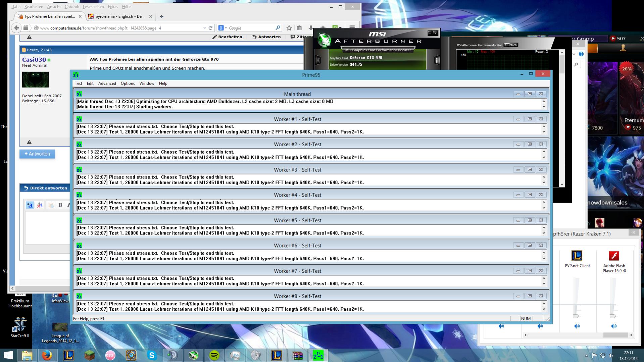Click the Bold formatting button in reply editor
The height and width of the screenshot is (362, 644).
60,205
